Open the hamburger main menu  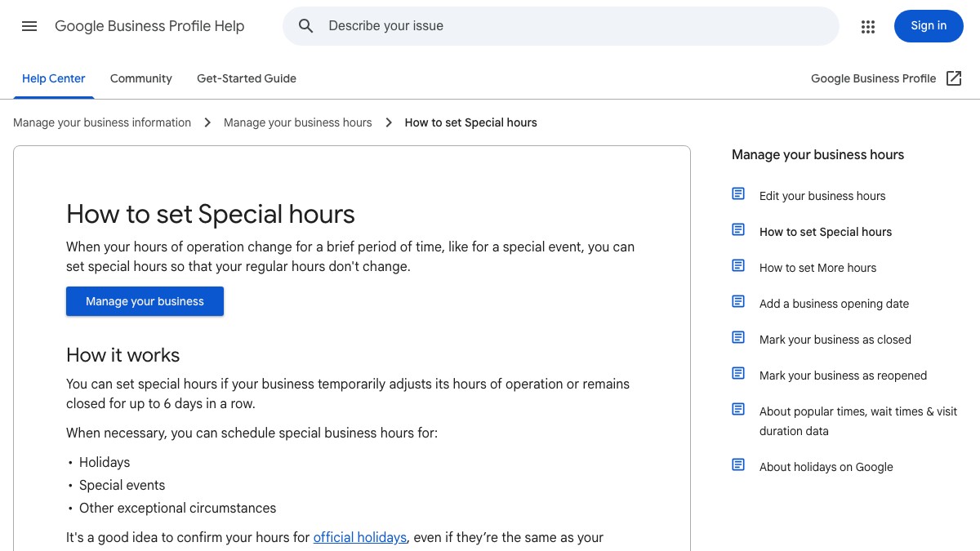(x=29, y=26)
